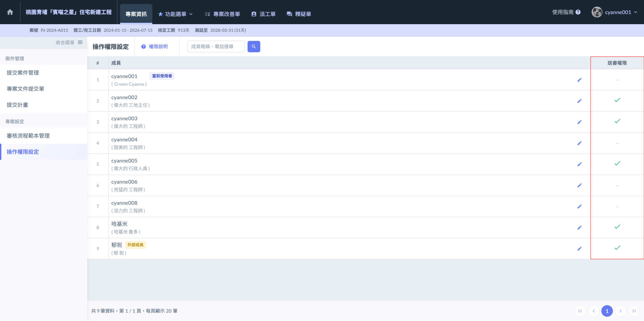The image size is (644, 321).
Task: Open 專案文件提交單 in sidebar
Action: (44, 89)
